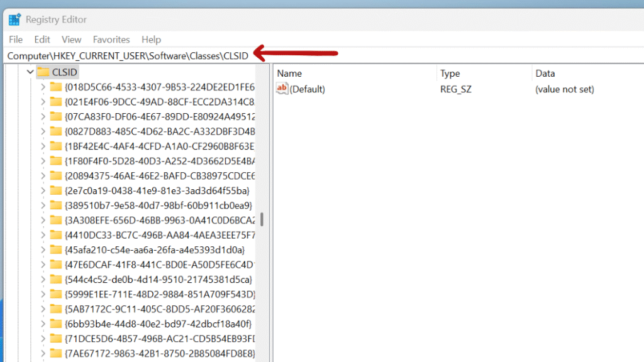Expand key {021E4F06-9DCC-49AD-88CF
The image size is (644, 362).
43,102
